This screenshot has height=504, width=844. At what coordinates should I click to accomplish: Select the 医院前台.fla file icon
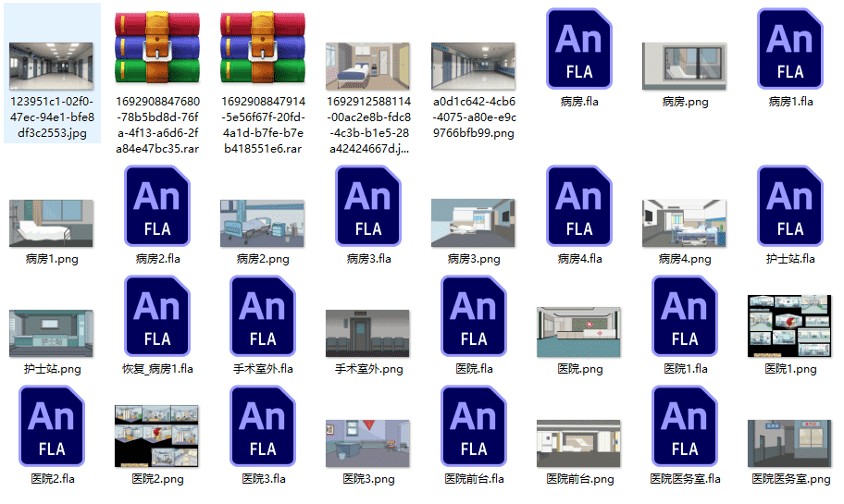pos(474,424)
